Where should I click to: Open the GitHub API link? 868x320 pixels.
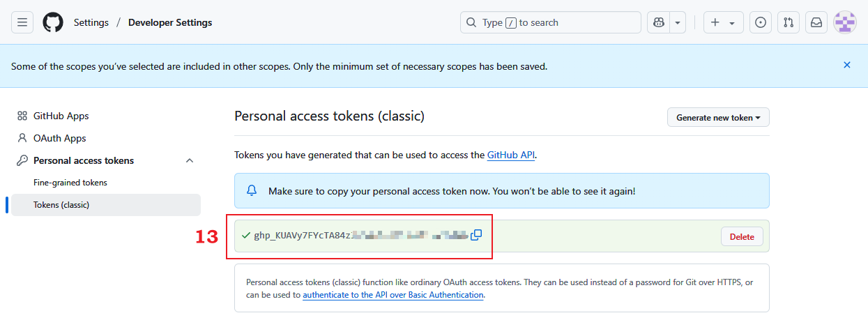coord(510,155)
